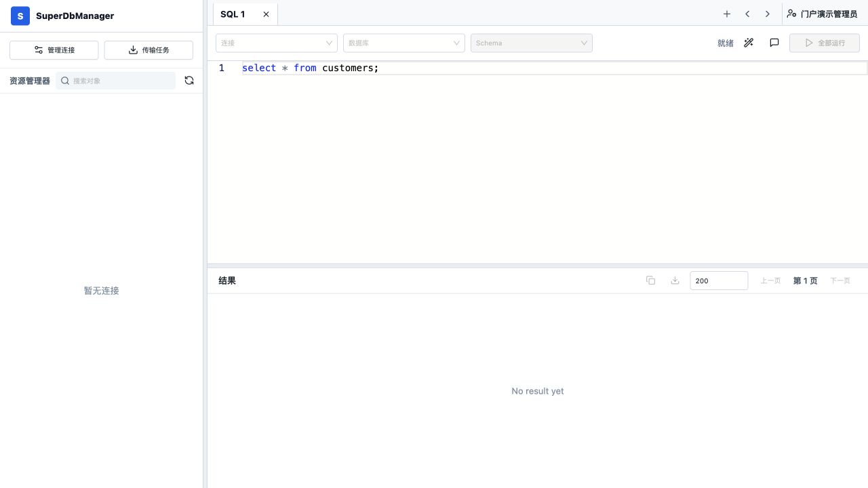Open the database (数据库) dropdown
The height and width of the screenshot is (488, 868).
[x=404, y=43]
